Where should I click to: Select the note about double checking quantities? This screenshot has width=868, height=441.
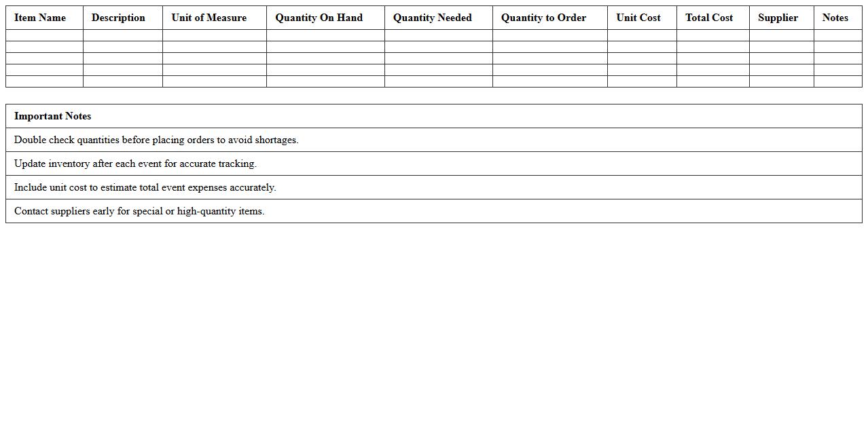coord(156,140)
